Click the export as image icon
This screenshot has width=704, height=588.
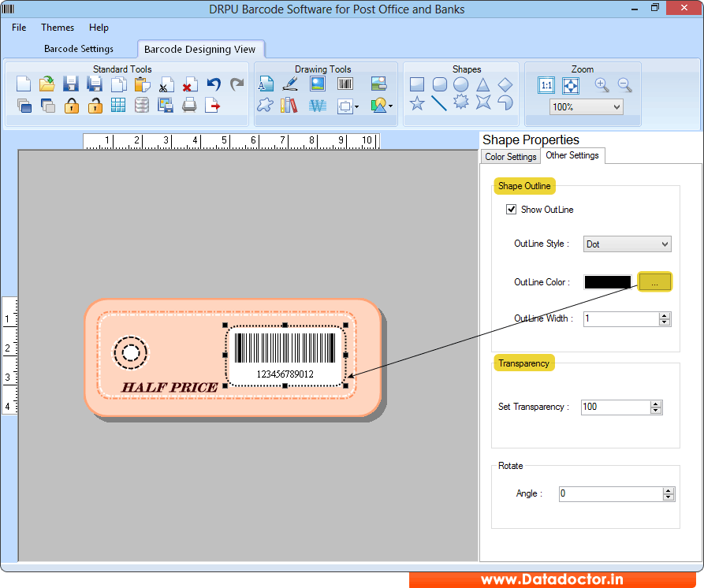(x=166, y=106)
